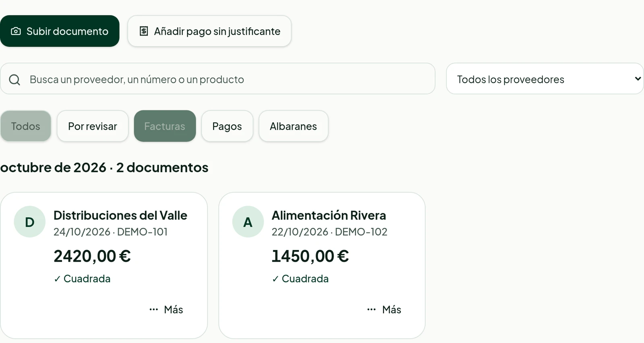This screenshot has width=644, height=343.
Task: Open Más on Distribuciones del Valle card
Action: pos(166,310)
